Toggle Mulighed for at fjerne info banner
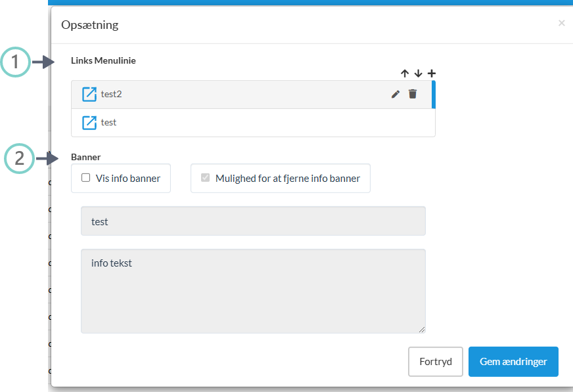Viewport: 573px width, 392px height. [x=205, y=178]
